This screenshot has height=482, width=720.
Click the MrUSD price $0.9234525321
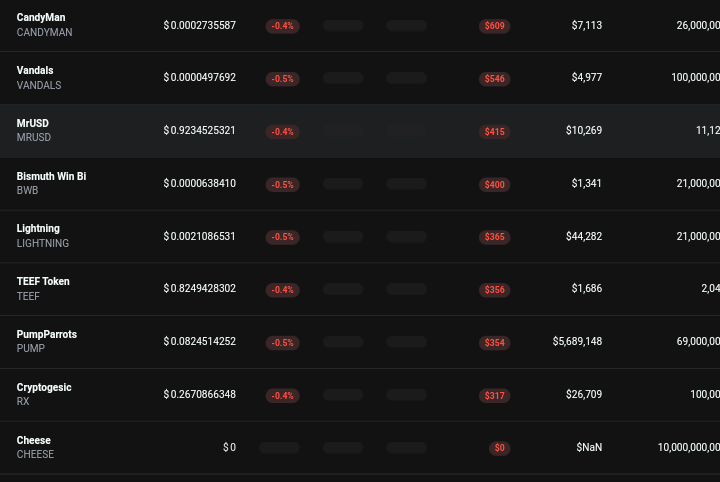(199, 130)
